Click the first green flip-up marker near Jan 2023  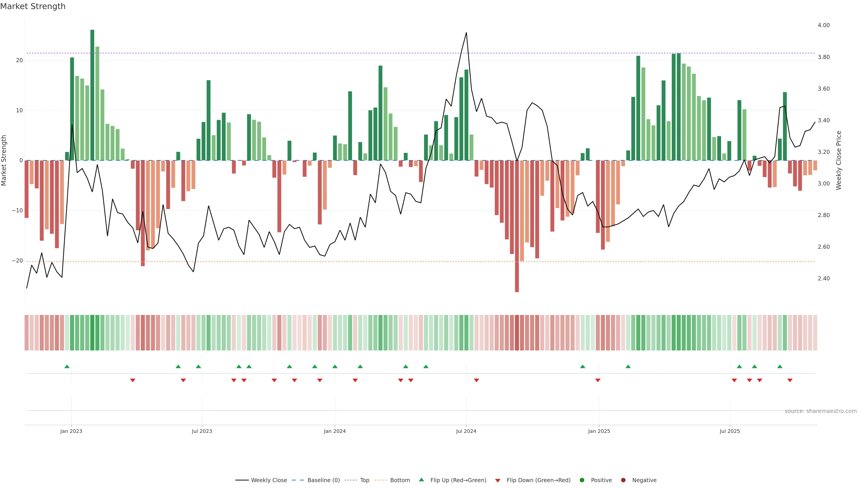[x=67, y=366]
